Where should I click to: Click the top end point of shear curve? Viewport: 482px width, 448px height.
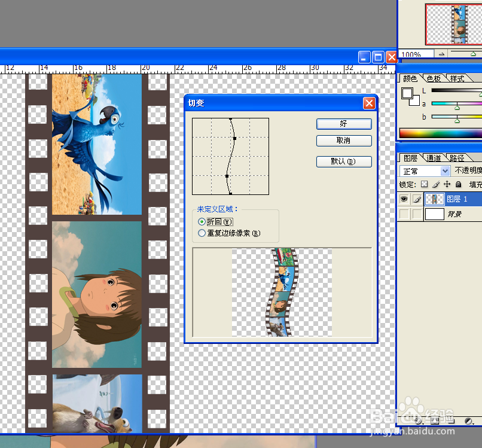pos(231,118)
